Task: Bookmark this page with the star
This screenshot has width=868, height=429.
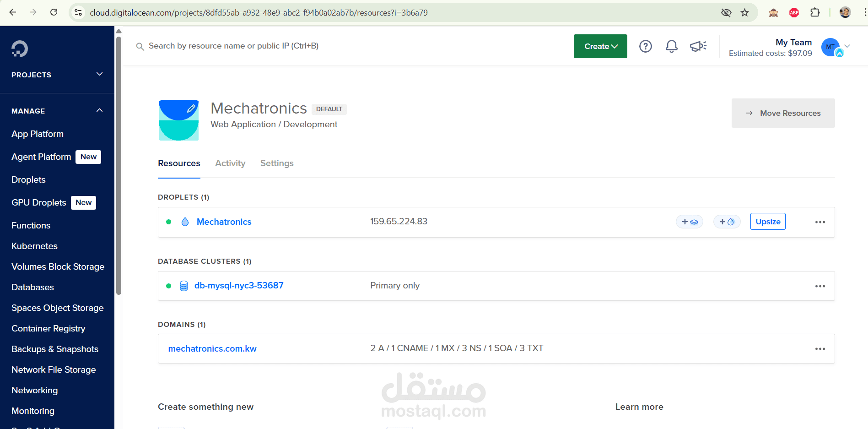Action: click(x=745, y=12)
